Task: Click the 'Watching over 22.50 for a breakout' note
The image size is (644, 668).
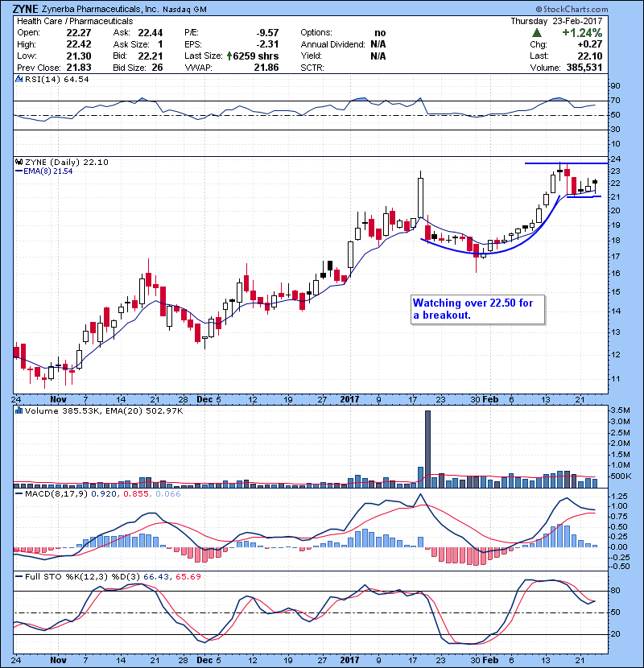Action: pos(477,309)
